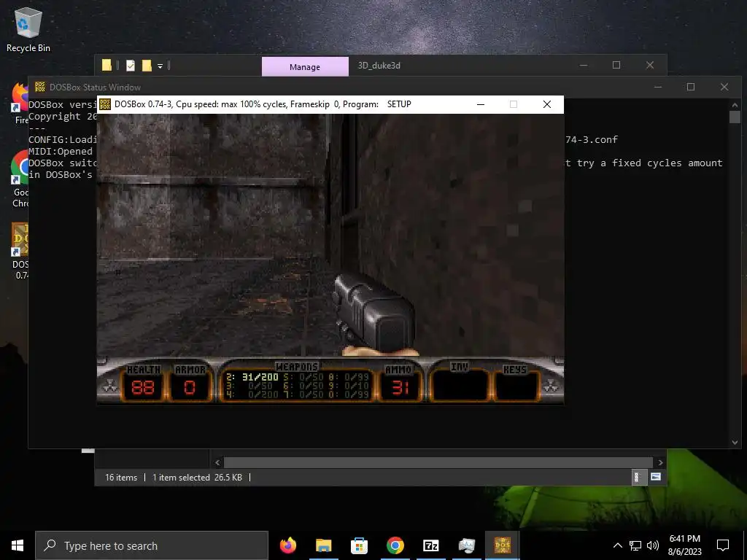Click the taskbar search box

(152, 545)
